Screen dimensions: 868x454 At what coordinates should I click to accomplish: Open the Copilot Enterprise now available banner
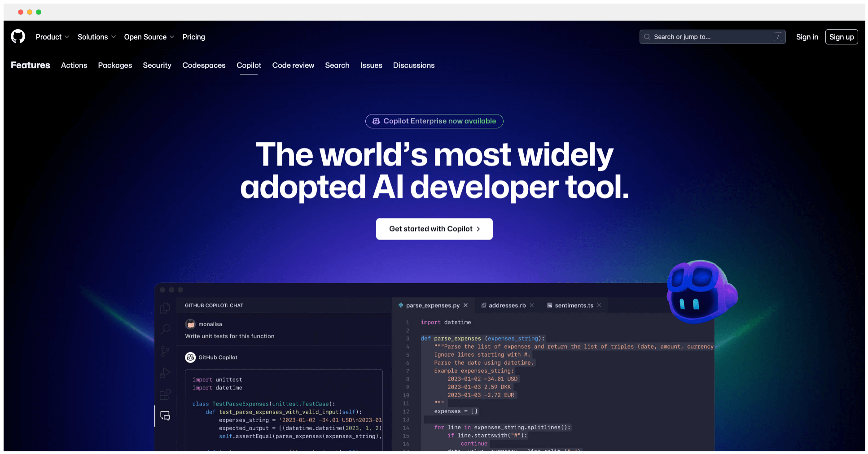[x=434, y=121]
